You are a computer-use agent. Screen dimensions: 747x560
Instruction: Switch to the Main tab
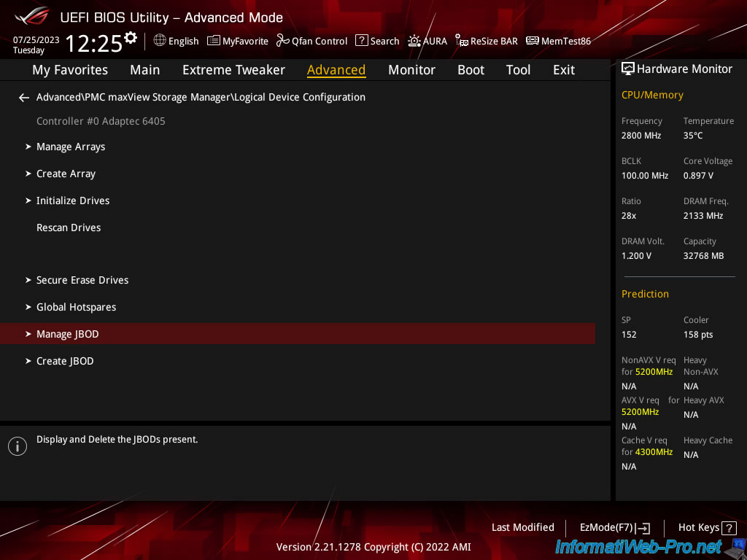click(x=145, y=70)
